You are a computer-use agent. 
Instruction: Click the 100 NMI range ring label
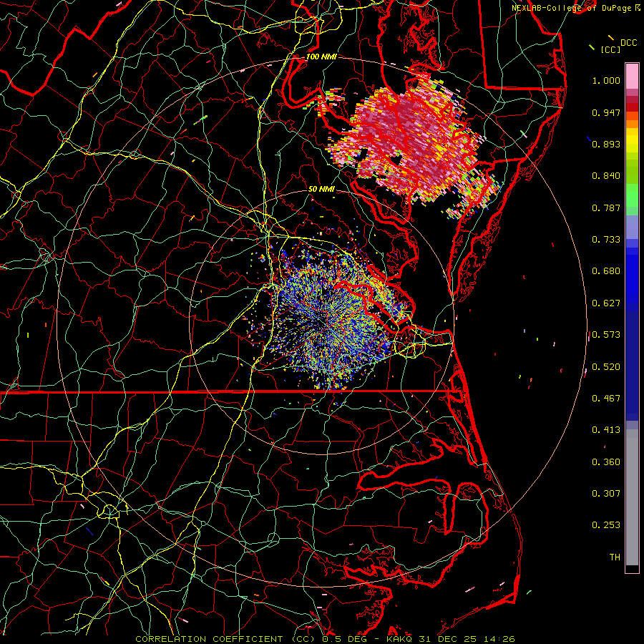coord(321,57)
